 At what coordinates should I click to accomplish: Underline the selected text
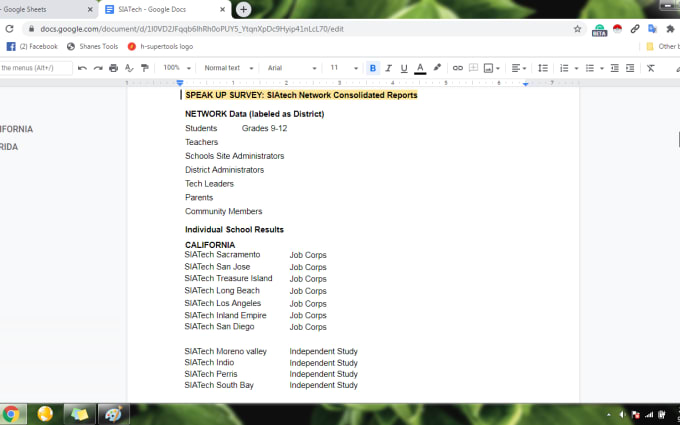point(404,68)
